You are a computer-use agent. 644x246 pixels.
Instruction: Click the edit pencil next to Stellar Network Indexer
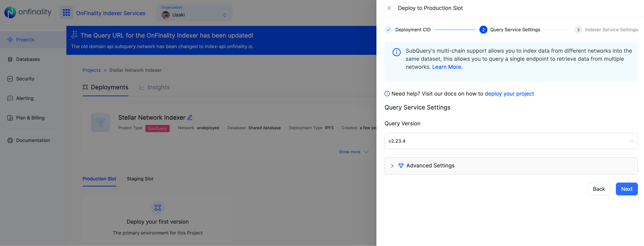(x=190, y=117)
